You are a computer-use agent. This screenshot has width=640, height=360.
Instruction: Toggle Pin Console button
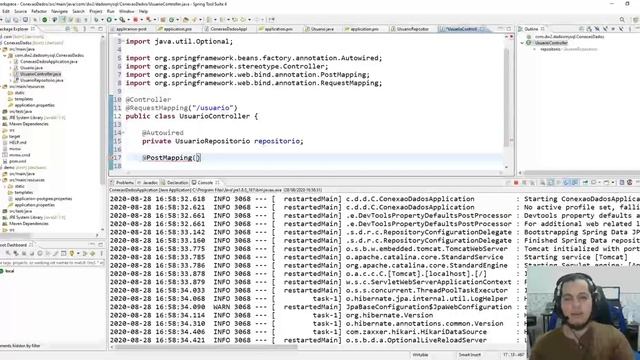click(585, 182)
